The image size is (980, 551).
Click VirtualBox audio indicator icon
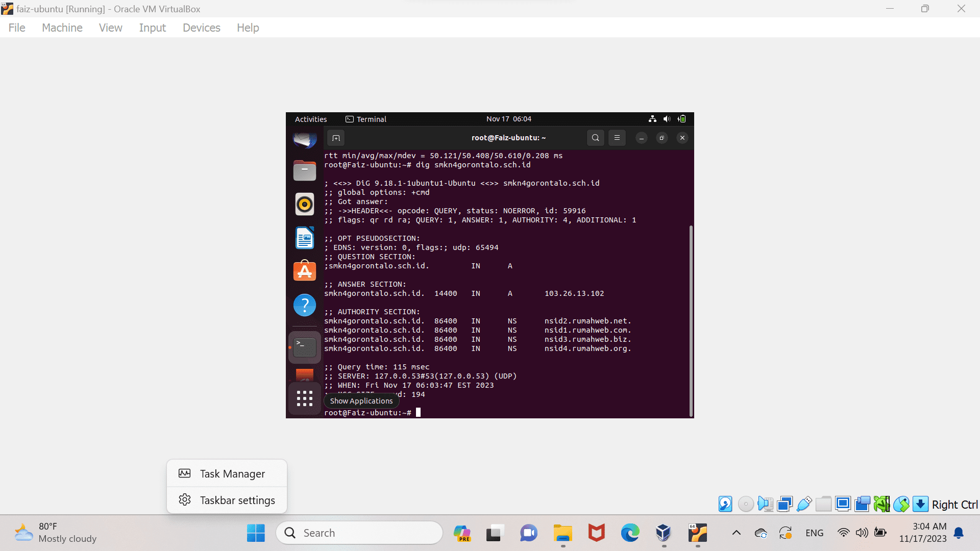[765, 504]
